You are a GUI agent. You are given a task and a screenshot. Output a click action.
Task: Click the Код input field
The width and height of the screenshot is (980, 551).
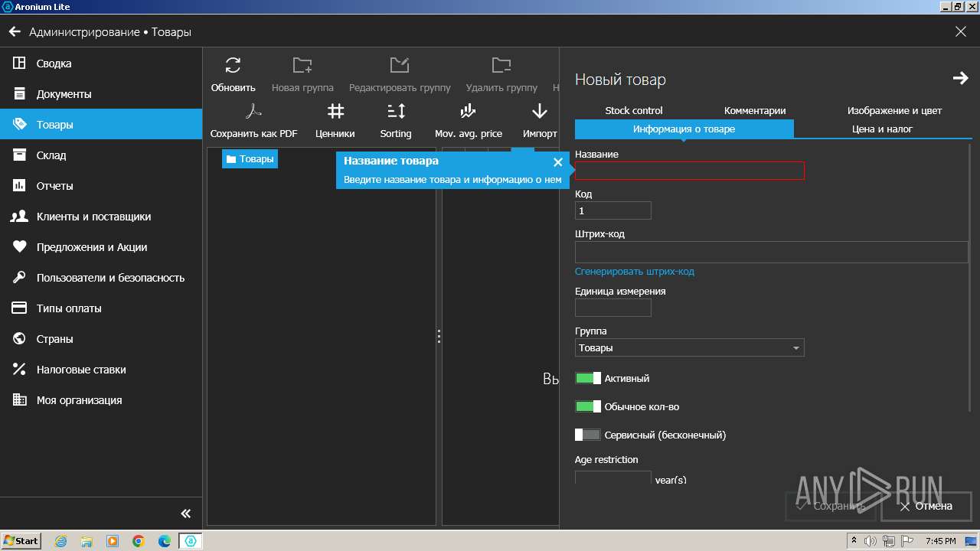click(x=613, y=210)
